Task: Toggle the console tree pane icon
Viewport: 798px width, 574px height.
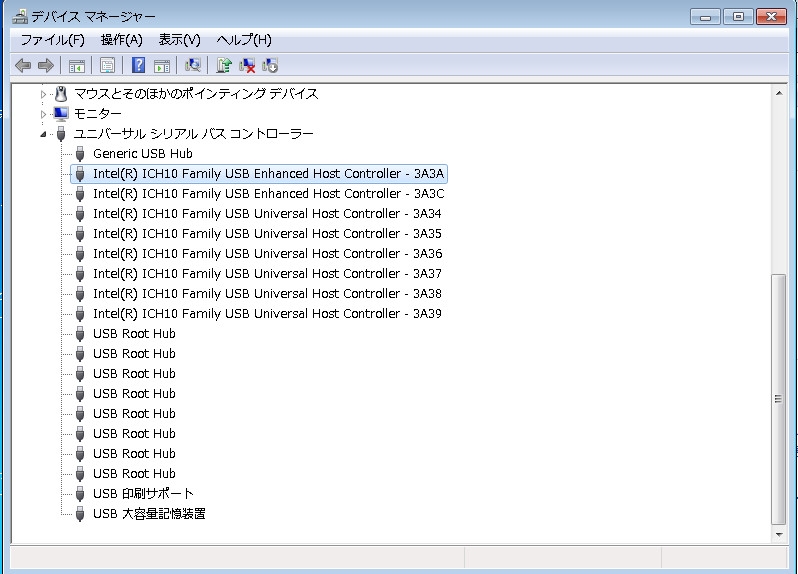Action: pos(76,65)
